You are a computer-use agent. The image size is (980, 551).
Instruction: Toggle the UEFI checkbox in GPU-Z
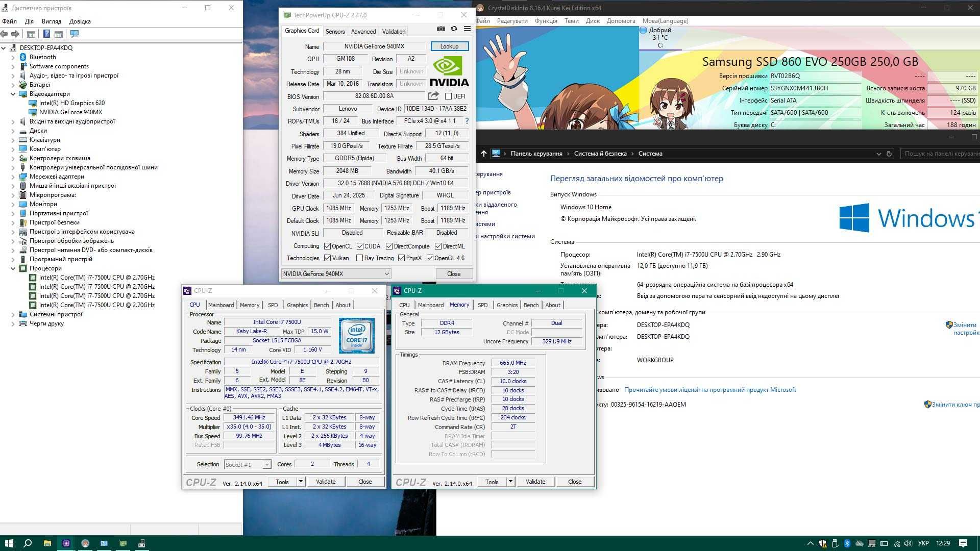(x=448, y=96)
